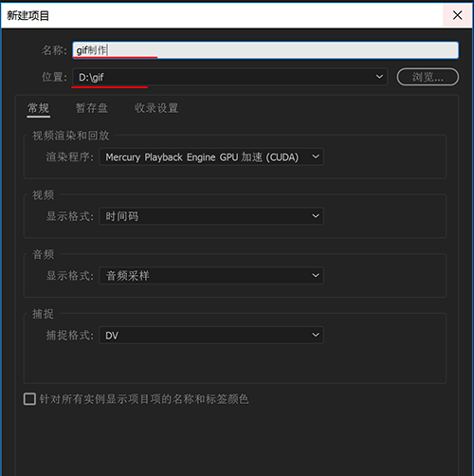
Task: Click the checkbox label text about 标签颜色
Action: (x=144, y=399)
